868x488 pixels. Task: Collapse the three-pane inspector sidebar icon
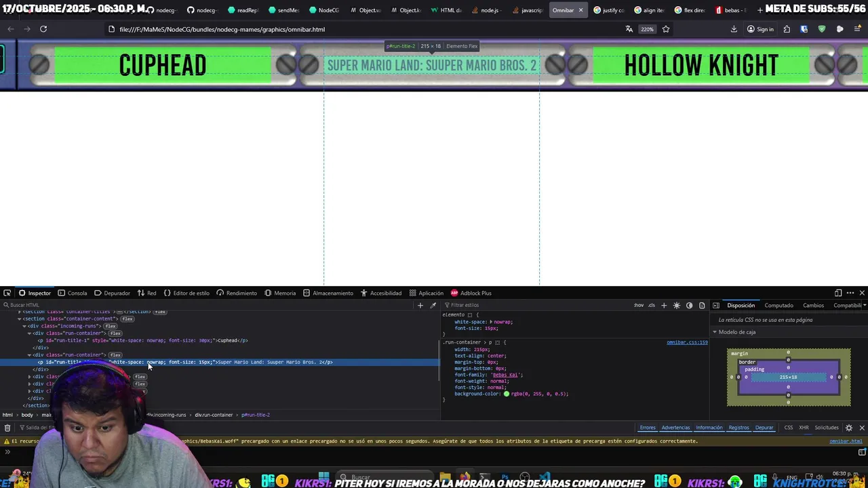716,305
